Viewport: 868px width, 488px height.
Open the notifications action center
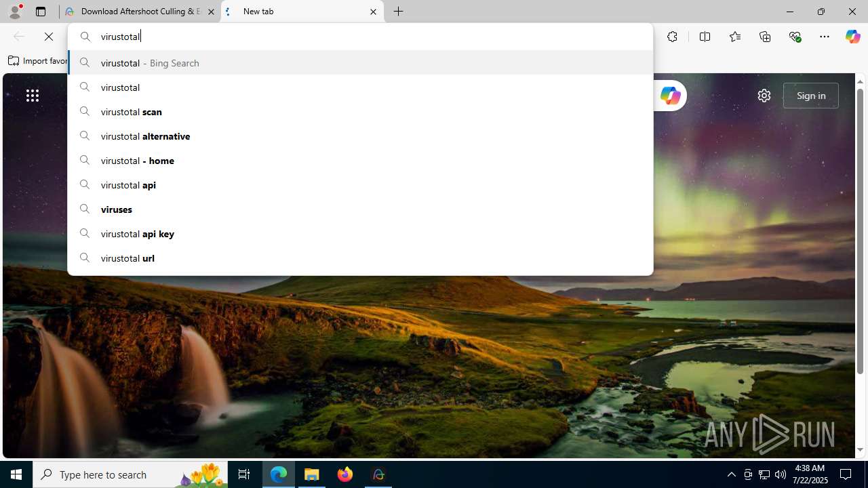tap(846, 474)
